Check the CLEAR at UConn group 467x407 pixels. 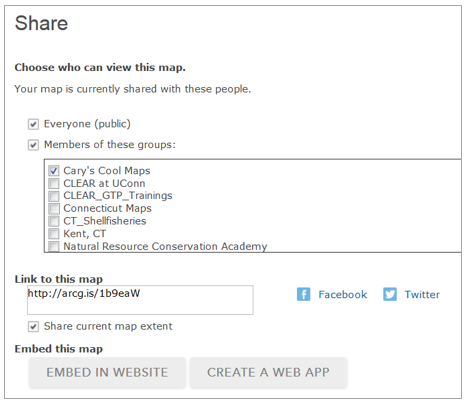(x=54, y=183)
